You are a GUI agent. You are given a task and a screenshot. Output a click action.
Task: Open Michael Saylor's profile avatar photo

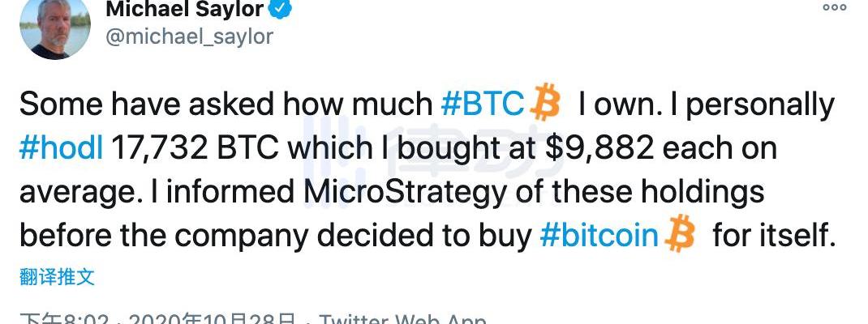point(54,28)
